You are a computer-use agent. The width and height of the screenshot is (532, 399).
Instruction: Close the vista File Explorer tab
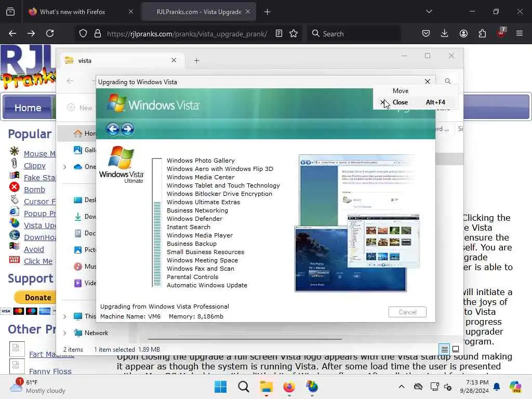pos(174,60)
